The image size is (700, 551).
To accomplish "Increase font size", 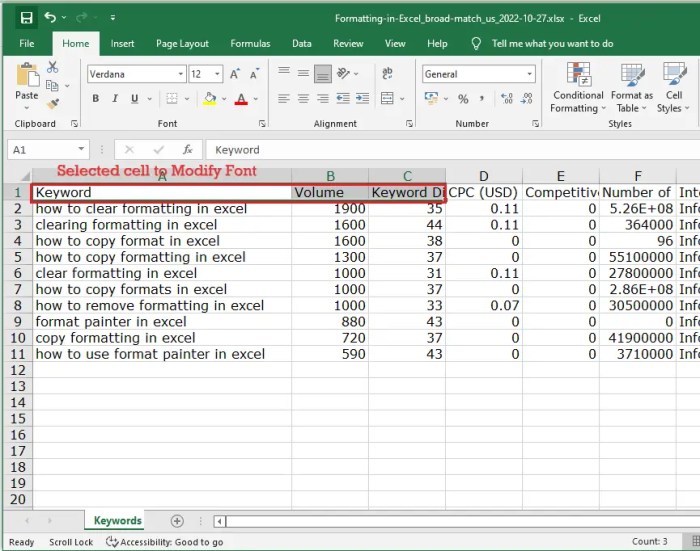I will (x=235, y=74).
